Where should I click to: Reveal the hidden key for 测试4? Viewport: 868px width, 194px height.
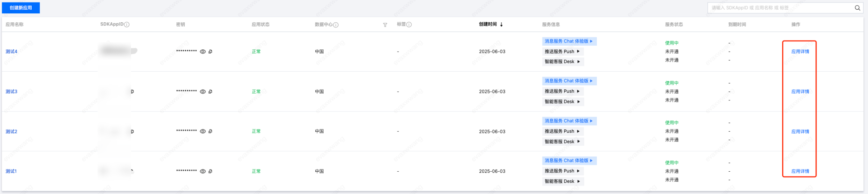pos(203,52)
